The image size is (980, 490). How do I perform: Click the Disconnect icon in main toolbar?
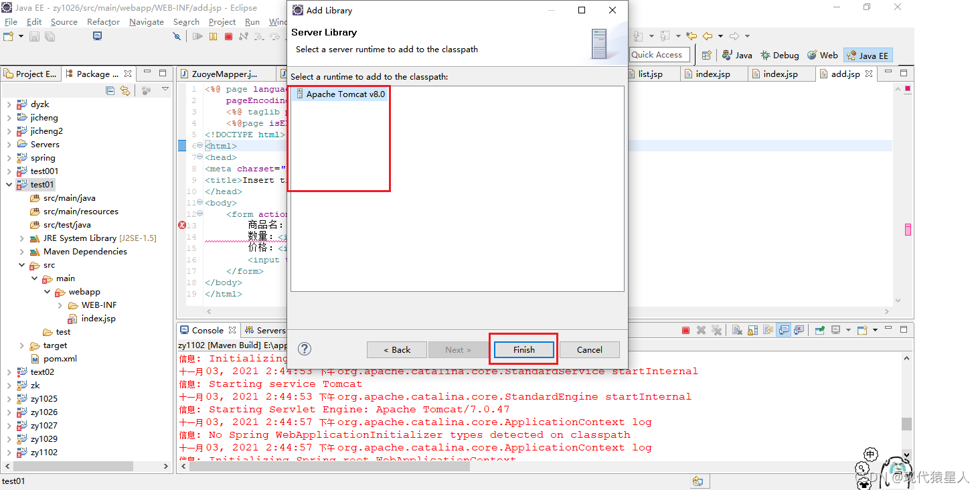point(244,36)
